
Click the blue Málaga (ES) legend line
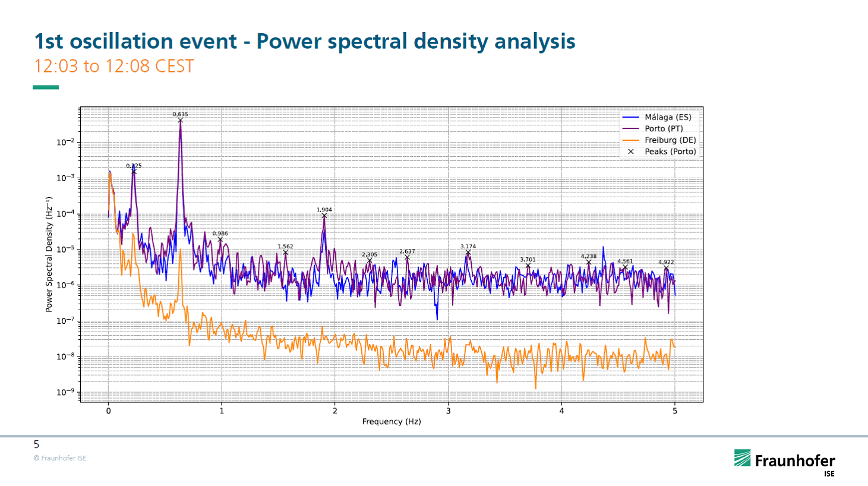pyautogui.click(x=631, y=118)
